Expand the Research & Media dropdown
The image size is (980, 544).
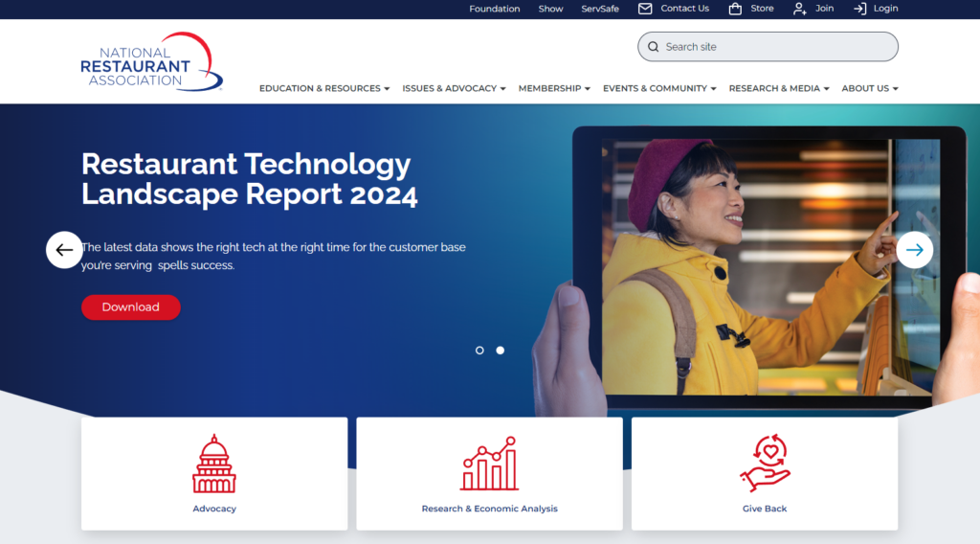(x=778, y=88)
